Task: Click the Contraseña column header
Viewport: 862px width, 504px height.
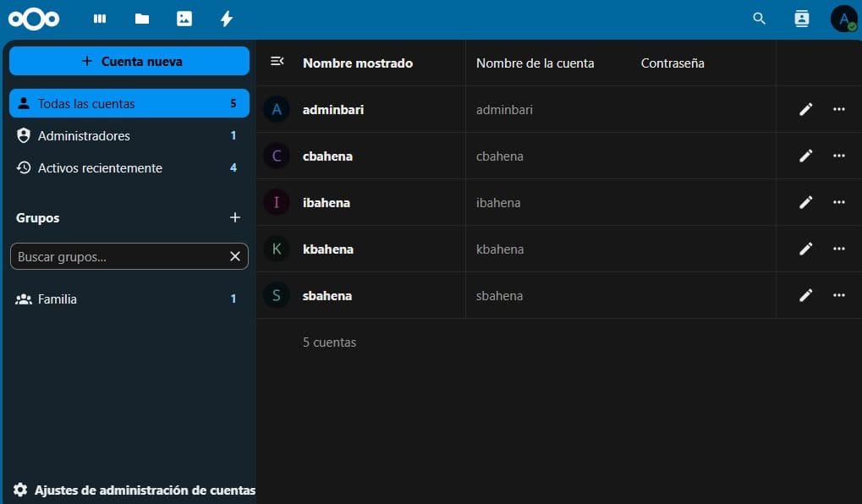Action: click(x=673, y=63)
